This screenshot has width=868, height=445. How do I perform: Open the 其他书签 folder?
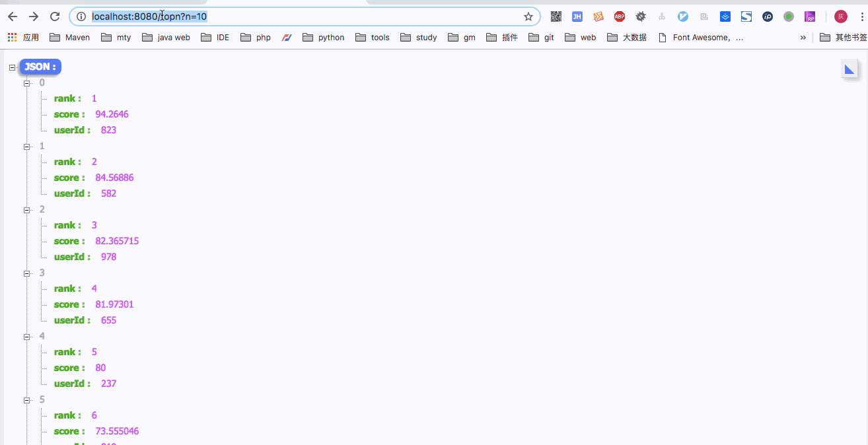tap(844, 38)
